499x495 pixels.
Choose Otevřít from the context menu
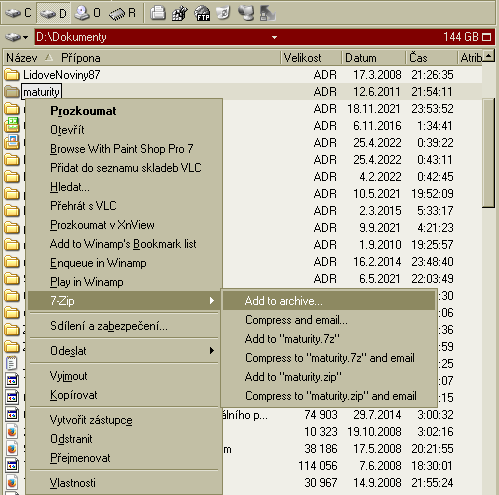(123, 130)
